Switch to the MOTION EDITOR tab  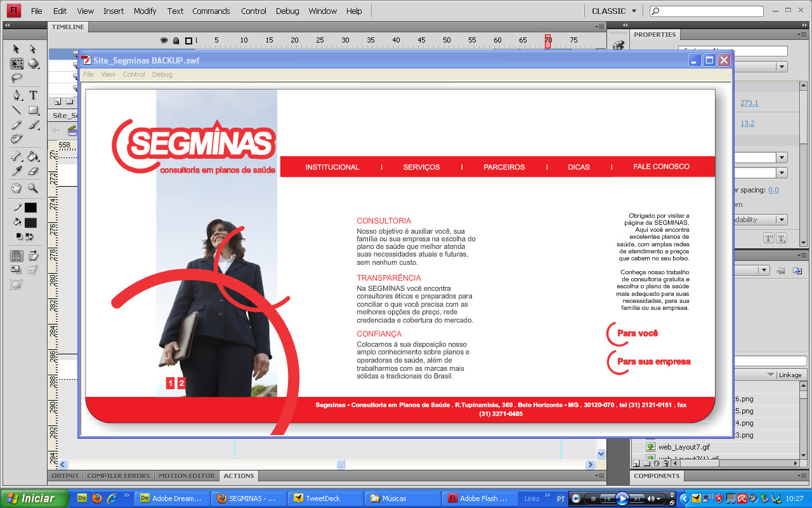click(x=187, y=476)
